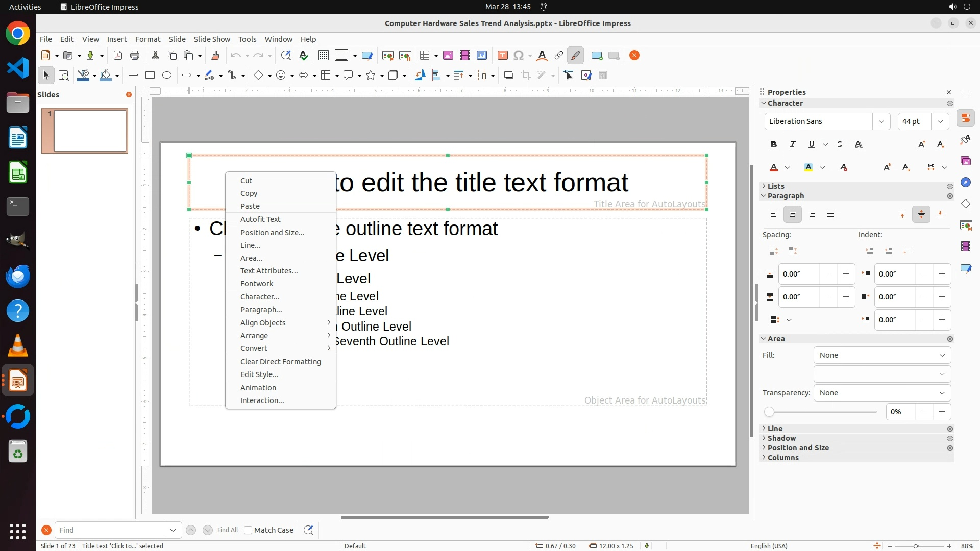Toggle Italic in Character panel
The image size is (980, 551).
point(793,145)
